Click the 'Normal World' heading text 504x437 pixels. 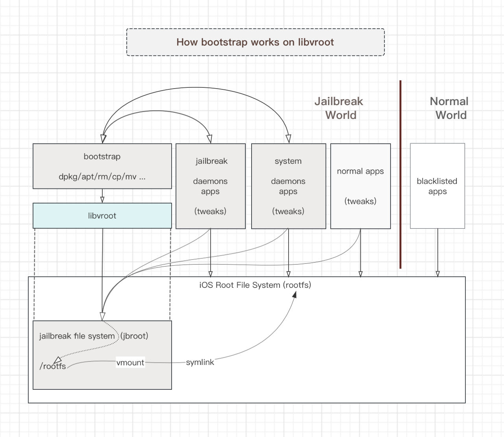click(449, 108)
